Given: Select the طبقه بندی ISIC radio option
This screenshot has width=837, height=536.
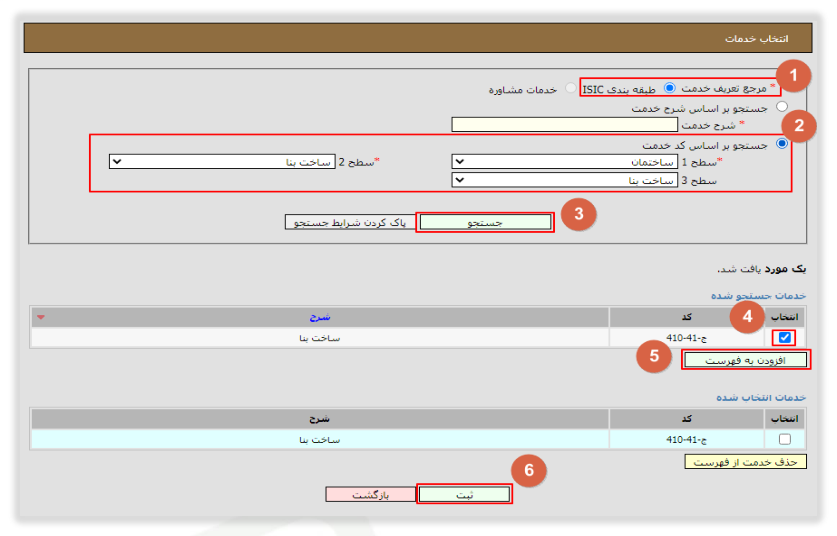Looking at the screenshot, I should tap(669, 88).
